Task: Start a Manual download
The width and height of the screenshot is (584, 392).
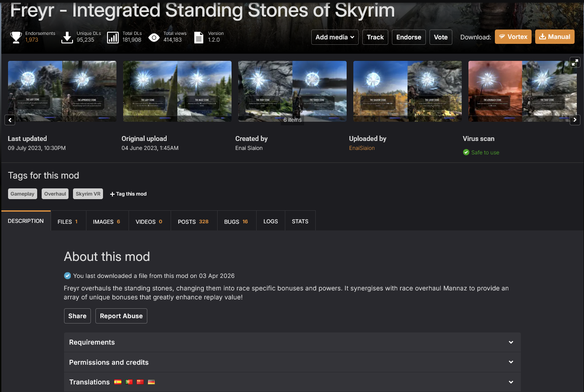Action: tap(555, 37)
